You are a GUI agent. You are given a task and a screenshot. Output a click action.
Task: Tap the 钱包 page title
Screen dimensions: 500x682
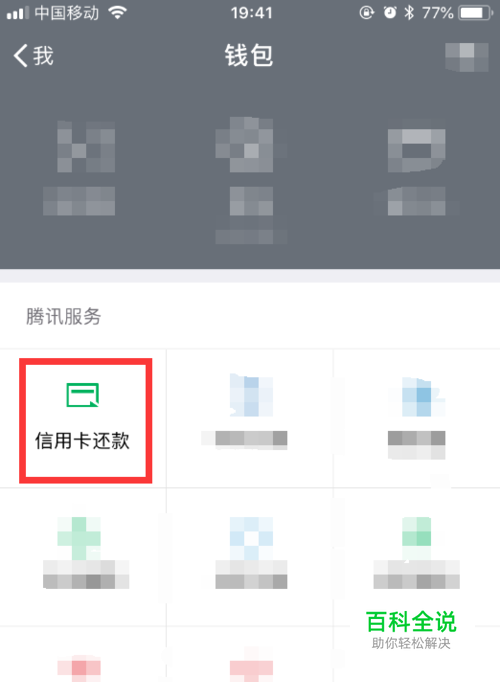coord(249,56)
